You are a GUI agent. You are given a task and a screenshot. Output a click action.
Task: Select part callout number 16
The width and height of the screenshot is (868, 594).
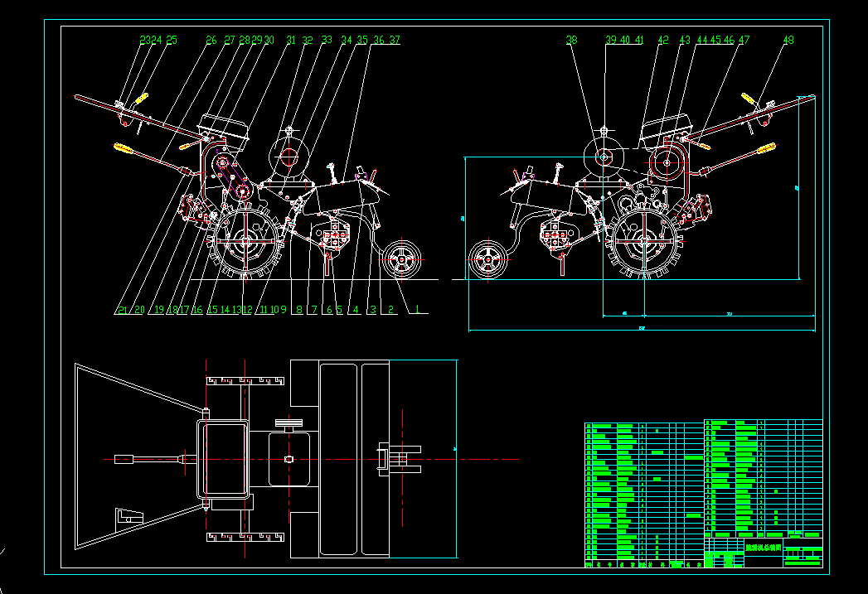(x=197, y=310)
